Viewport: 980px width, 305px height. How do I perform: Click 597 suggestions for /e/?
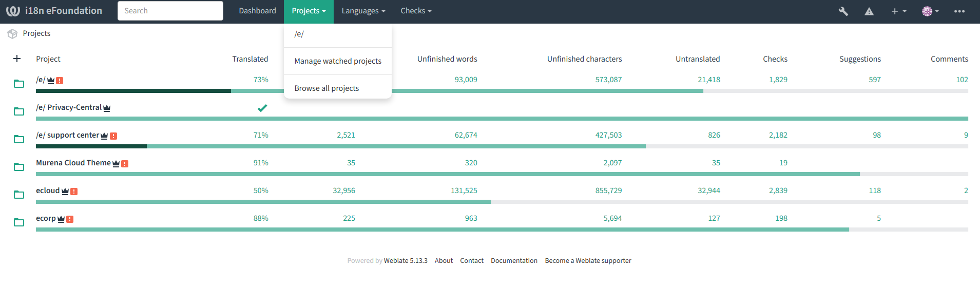pyautogui.click(x=875, y=80)
